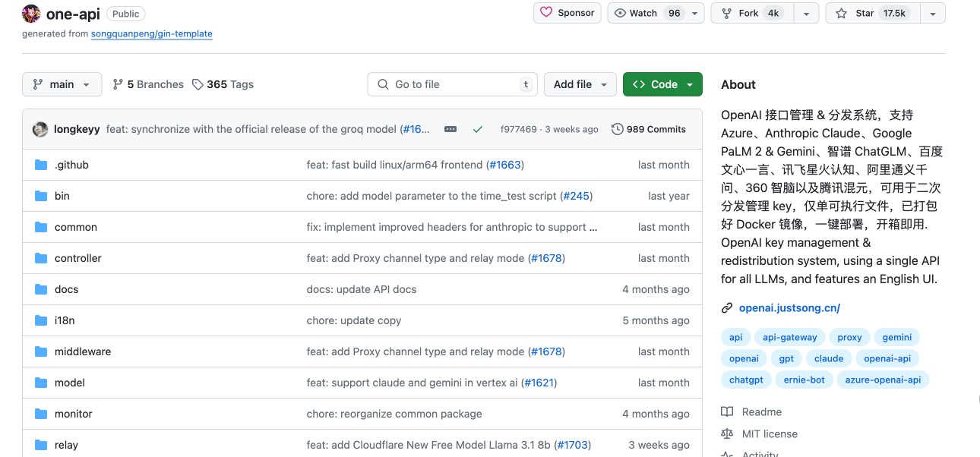The image size is (980, 457).
Task: Expand the commit message ellipsis button
Action: pos(450,129)
